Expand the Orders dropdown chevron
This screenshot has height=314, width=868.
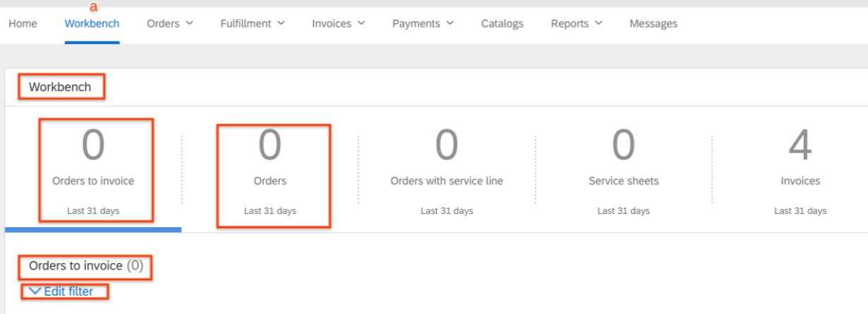point(188,23)
